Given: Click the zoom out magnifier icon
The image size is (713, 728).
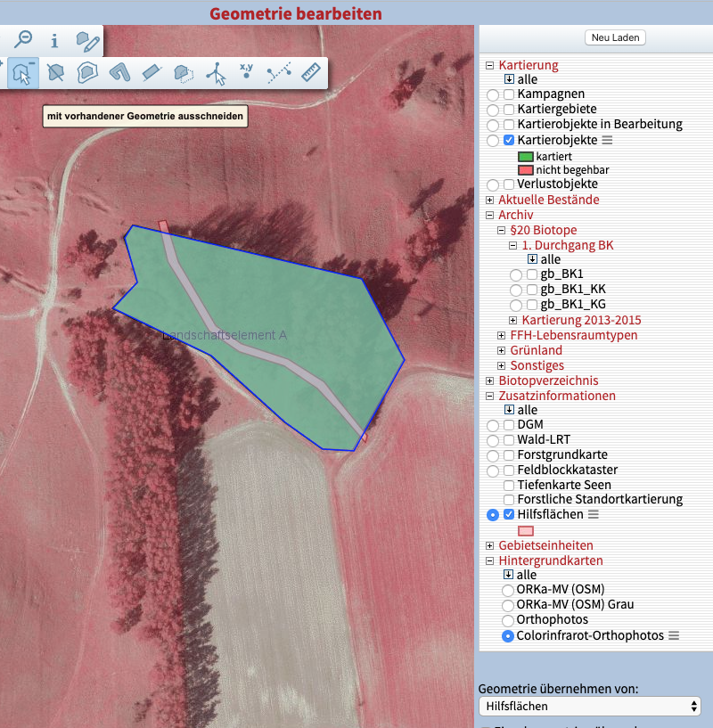Looking at the screenshot, I should point(23,39).
